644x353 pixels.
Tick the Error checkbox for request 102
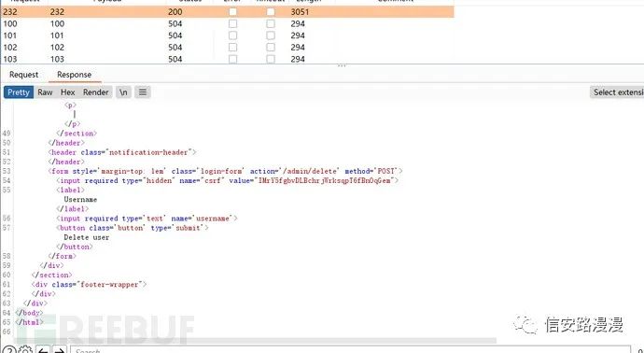233,48
